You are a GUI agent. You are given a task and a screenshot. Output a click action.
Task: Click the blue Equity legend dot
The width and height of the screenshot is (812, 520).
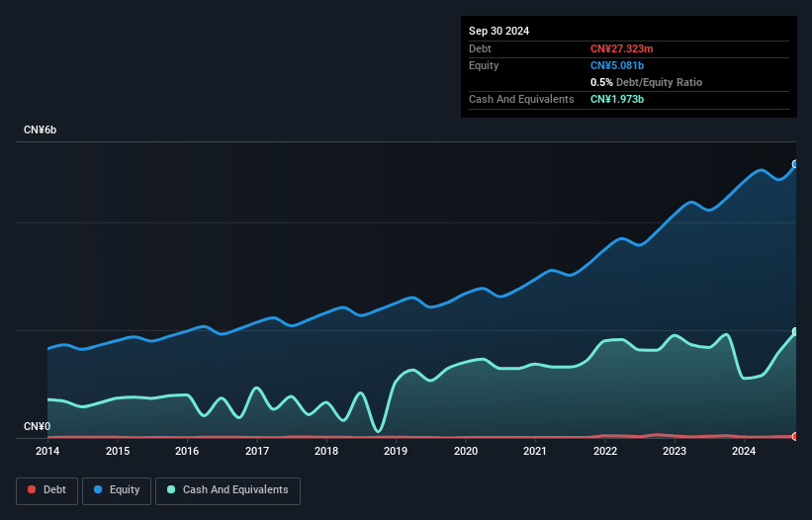click(x=98, y=489)
